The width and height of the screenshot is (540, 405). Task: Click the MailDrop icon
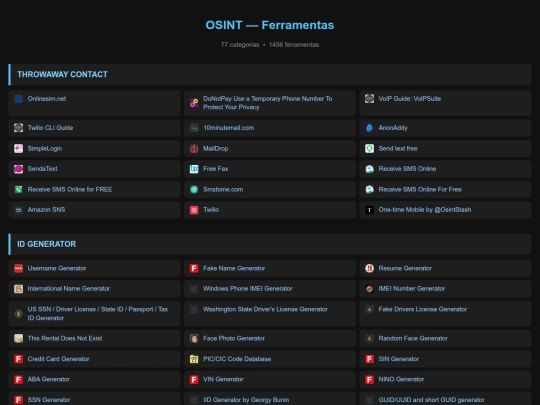[194, 148]
